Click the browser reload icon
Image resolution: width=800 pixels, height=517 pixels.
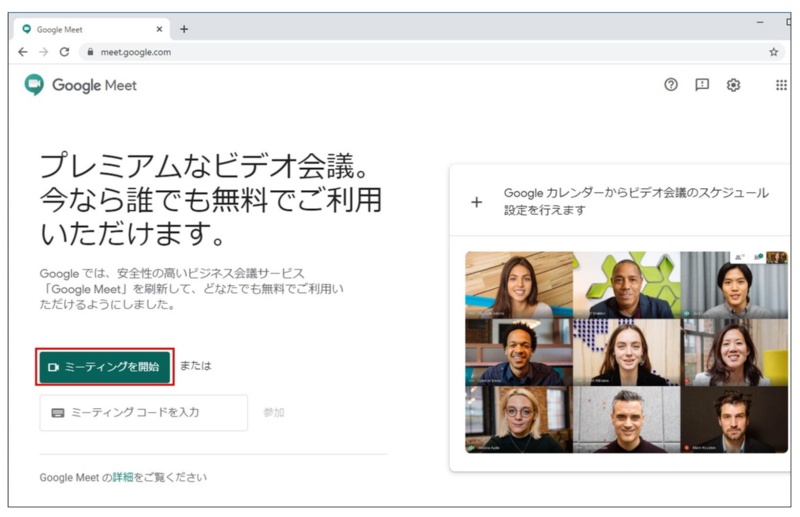point(64,52)
